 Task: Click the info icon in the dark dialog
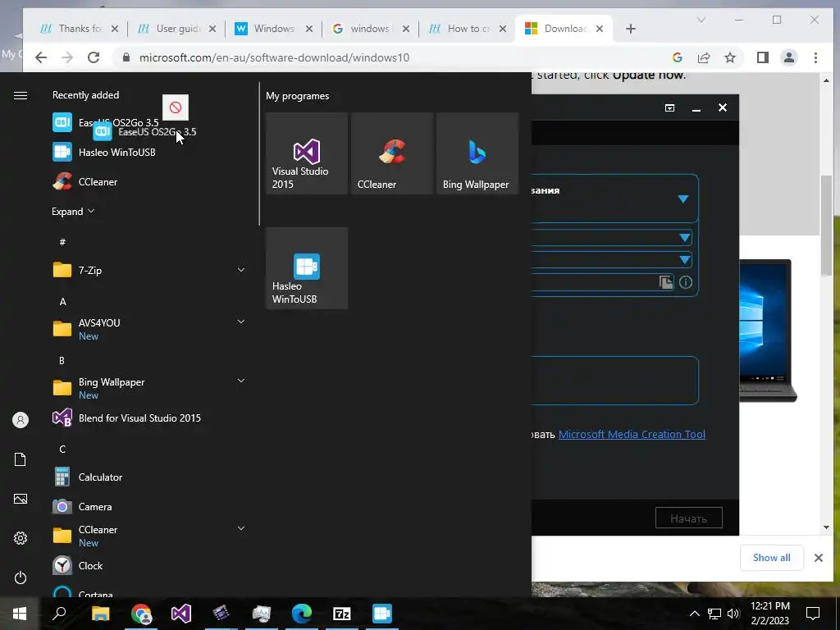[686, 282]
